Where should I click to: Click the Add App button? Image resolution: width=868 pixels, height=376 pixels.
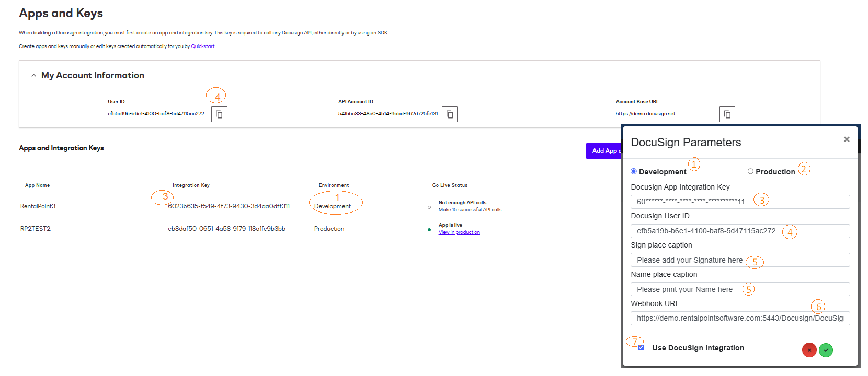click(604, 151)
